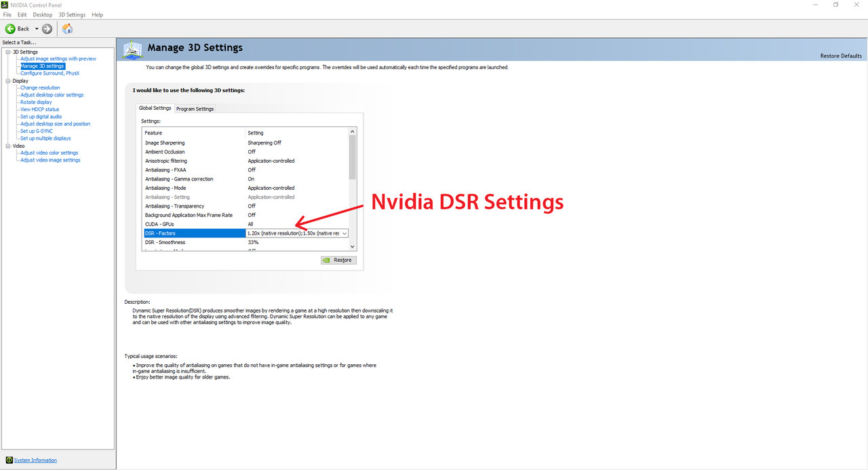Select the Anisotropic filtering row
Viewport: 868px width, 470px height.
tap(245, 161)
